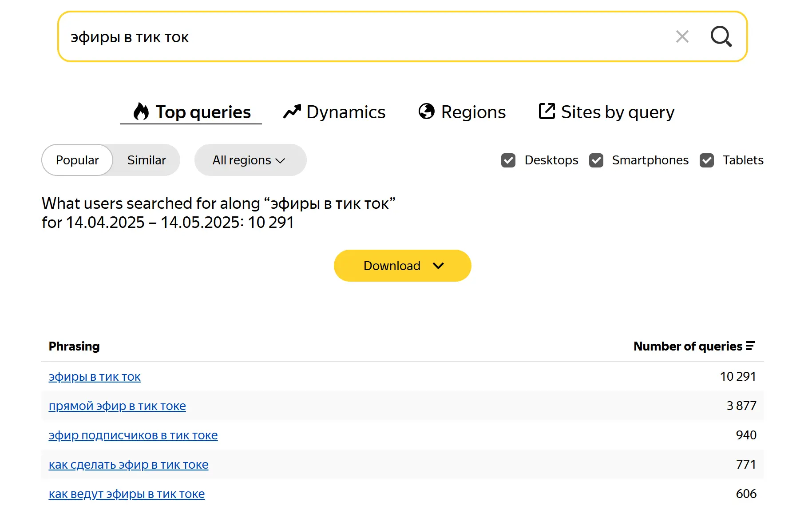
Task: Click the 10 291 query count in the first table row
Action: 738,376
